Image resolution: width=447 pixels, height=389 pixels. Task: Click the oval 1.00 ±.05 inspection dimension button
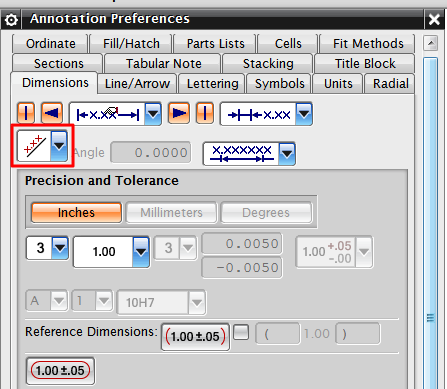tap(60, 371)
